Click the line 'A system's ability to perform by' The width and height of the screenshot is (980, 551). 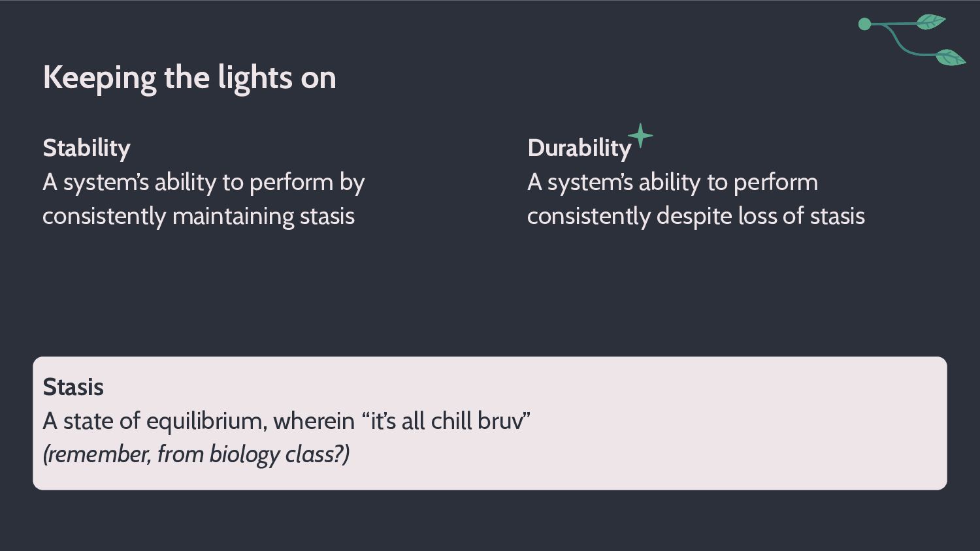[203, 182]
